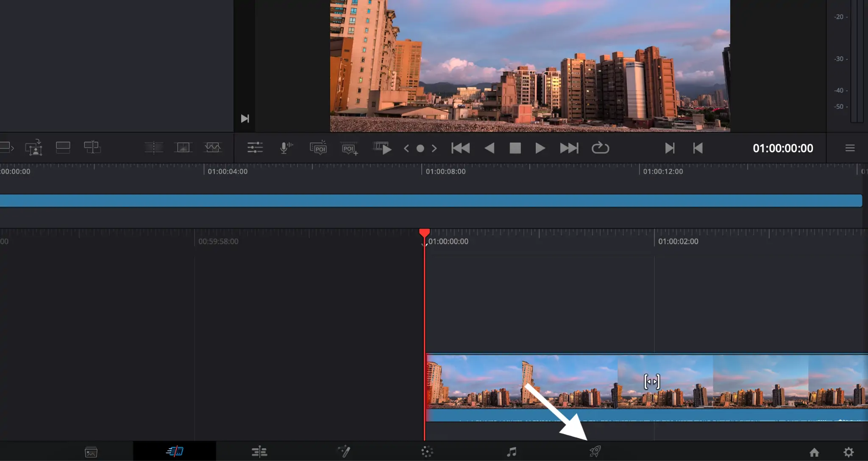This screenshot has width=868, height=461.
Task: Select the Dissolve transition icon
Action: 183,148
